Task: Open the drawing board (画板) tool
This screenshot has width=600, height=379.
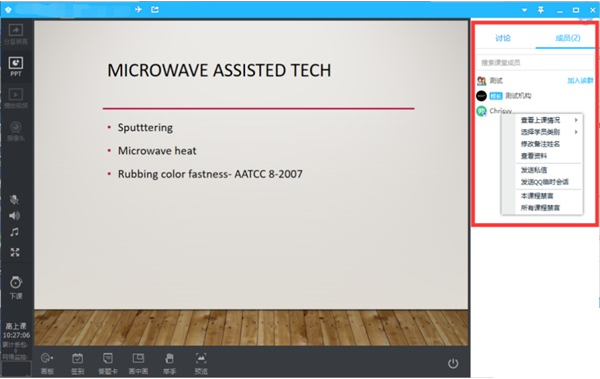Action: pos(47,363)
